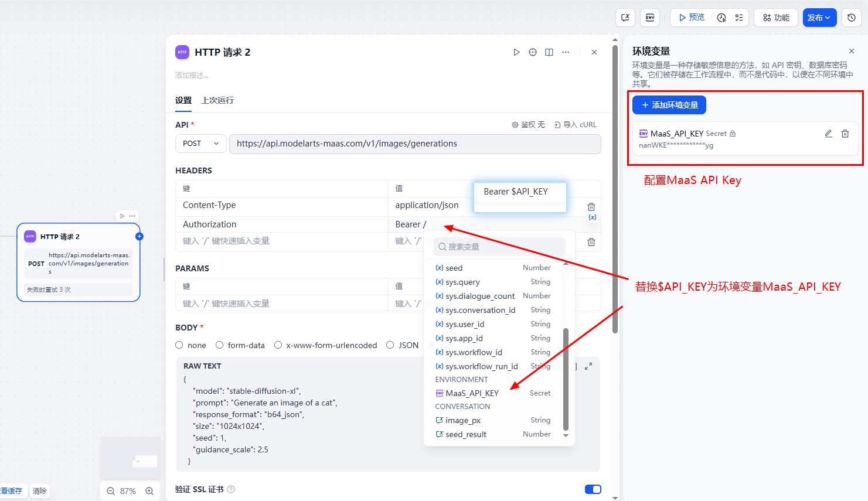Choose image_px conversation variable
The height and width of the screenshot is (501, 868).
click(493, 420)
